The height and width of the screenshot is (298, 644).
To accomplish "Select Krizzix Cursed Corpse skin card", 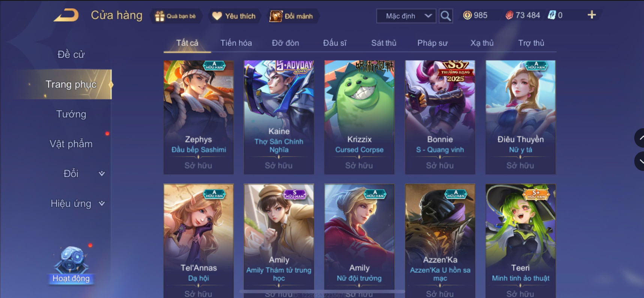I will tap(359, 117).
